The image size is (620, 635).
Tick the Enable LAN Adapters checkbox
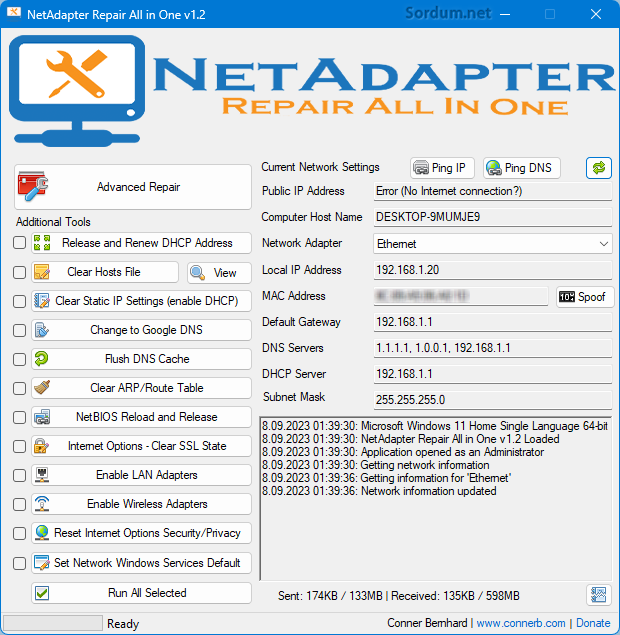click(19, 475)
